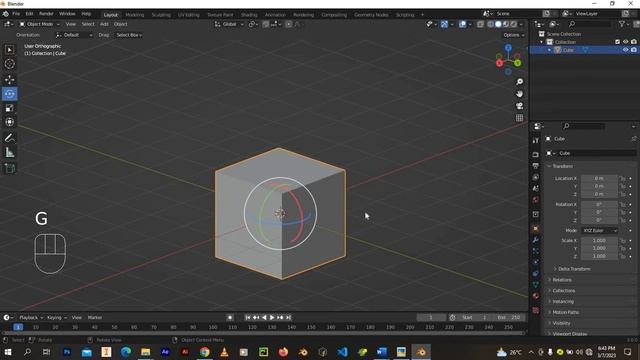
Task: Switch to Solid viewport shading
Action: point(498,24)
